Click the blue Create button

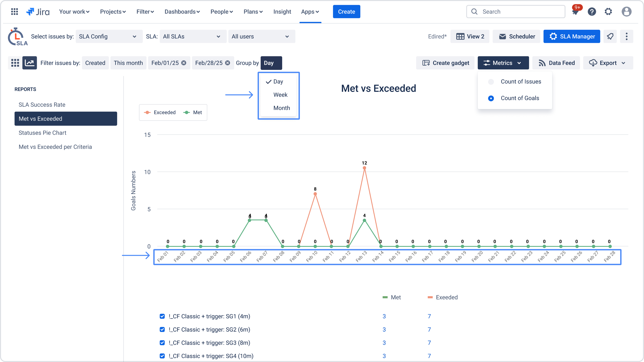pos(346,11)
